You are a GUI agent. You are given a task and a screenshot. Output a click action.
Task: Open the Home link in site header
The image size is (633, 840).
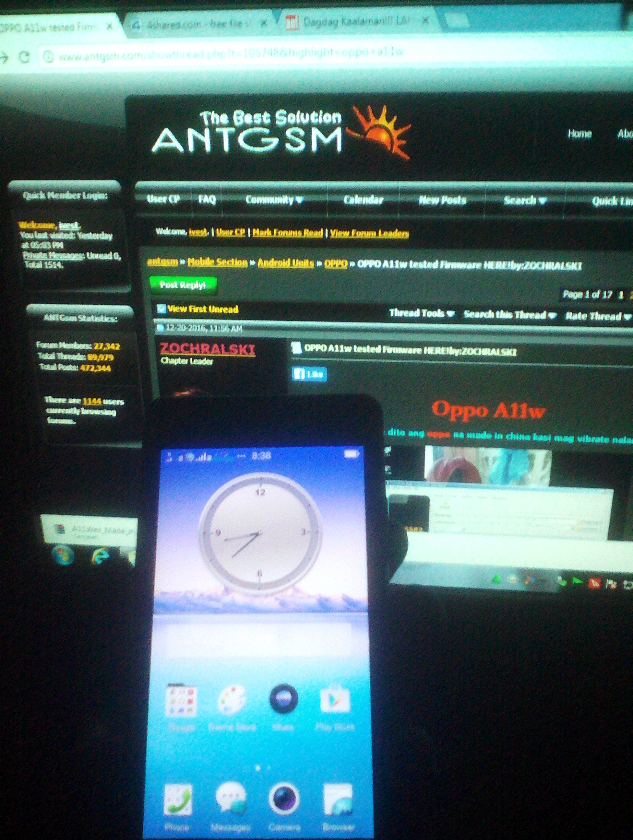pyautogui.click(x=579, y=134)
